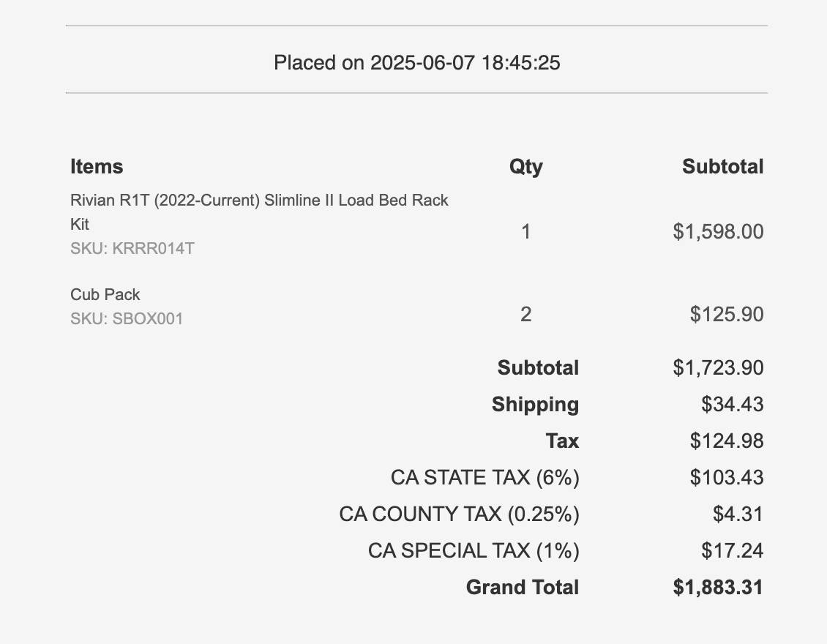Click the SKU KRRR014T label
The width and height of the screenshot is (827, 644).
132,248
